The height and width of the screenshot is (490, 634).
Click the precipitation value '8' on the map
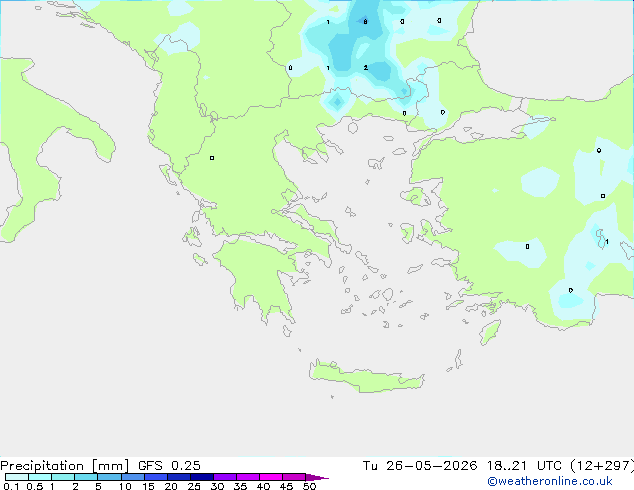(365, 22)
